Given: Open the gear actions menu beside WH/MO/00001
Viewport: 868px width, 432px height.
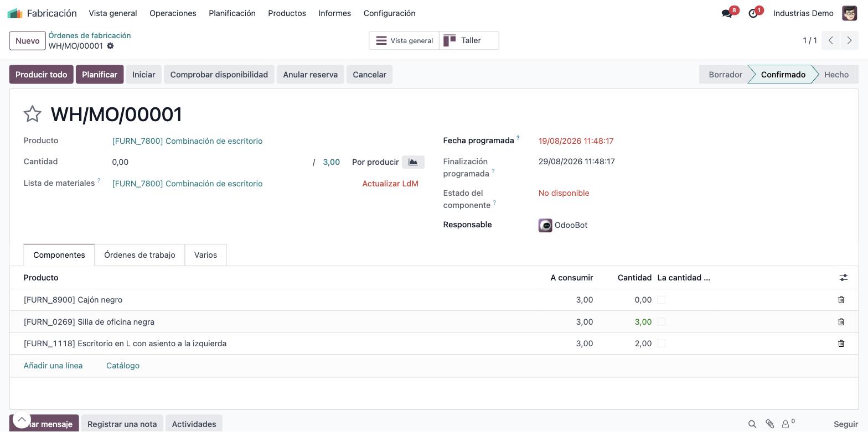Looking at the screenshot, I should click(x=110, y=46).
